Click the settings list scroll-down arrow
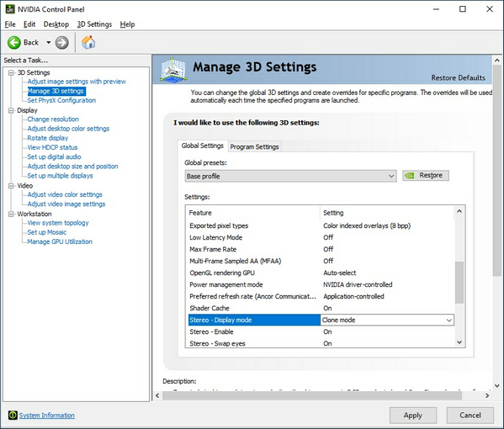Image resolution: width=504 pixels, height=429 pixels. [x=459, y=342]
